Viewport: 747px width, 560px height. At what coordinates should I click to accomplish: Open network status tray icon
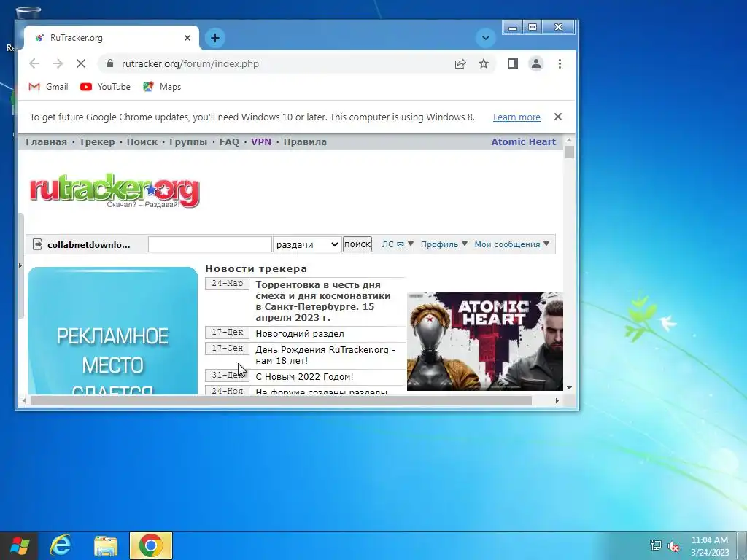pos(656,545)
